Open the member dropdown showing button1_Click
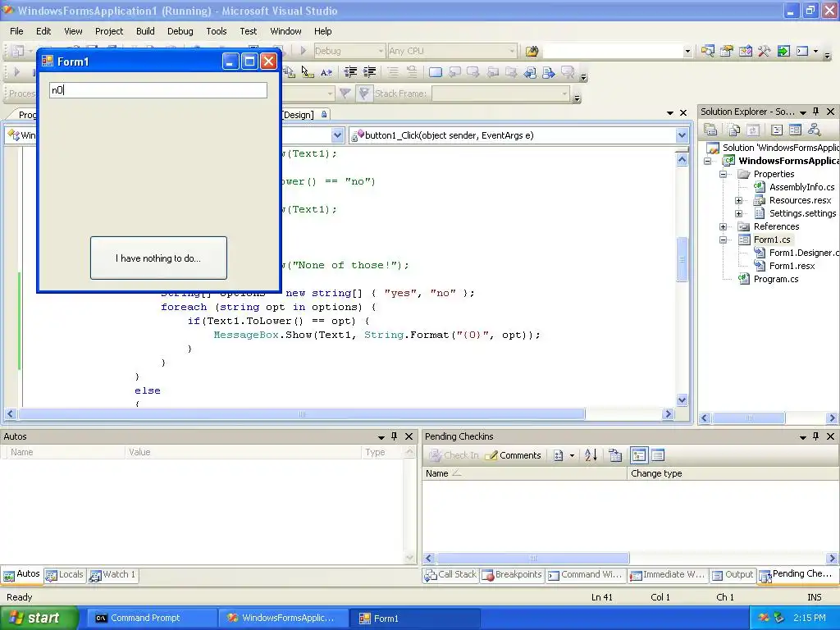This screenshot has width=840, height=630. [682, 135]
